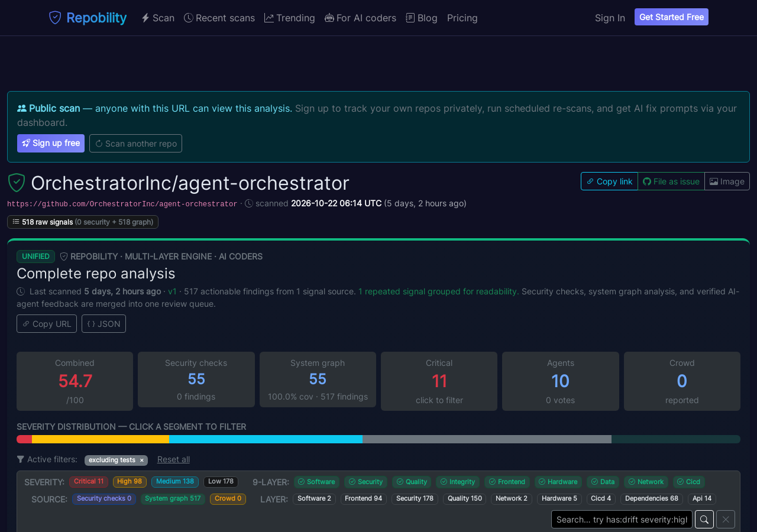
Task: Filter layer by Dependencies 68
Action: pyautogui.click(x=651, y=499)
